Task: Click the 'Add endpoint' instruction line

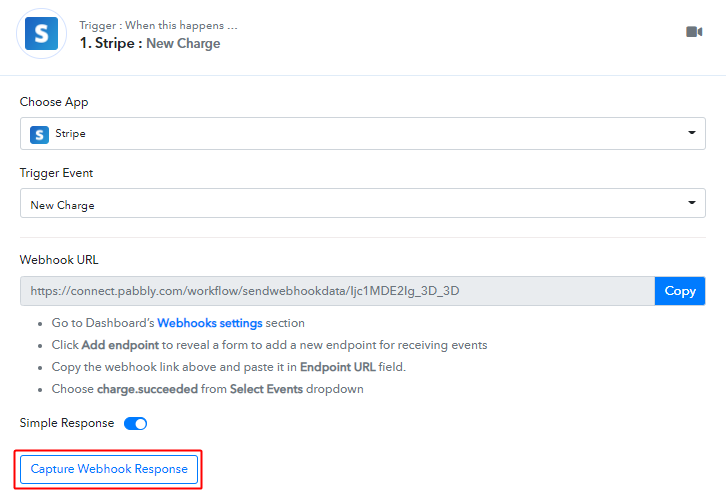Action: click(x=269, y=345)
